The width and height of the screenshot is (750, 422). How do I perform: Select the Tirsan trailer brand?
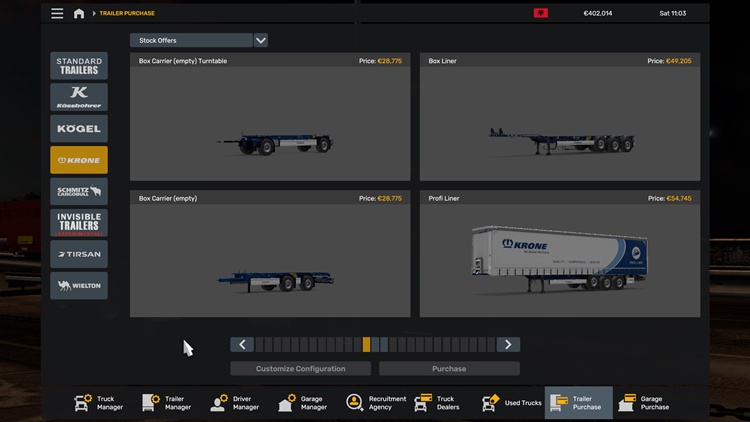point(79,254)
